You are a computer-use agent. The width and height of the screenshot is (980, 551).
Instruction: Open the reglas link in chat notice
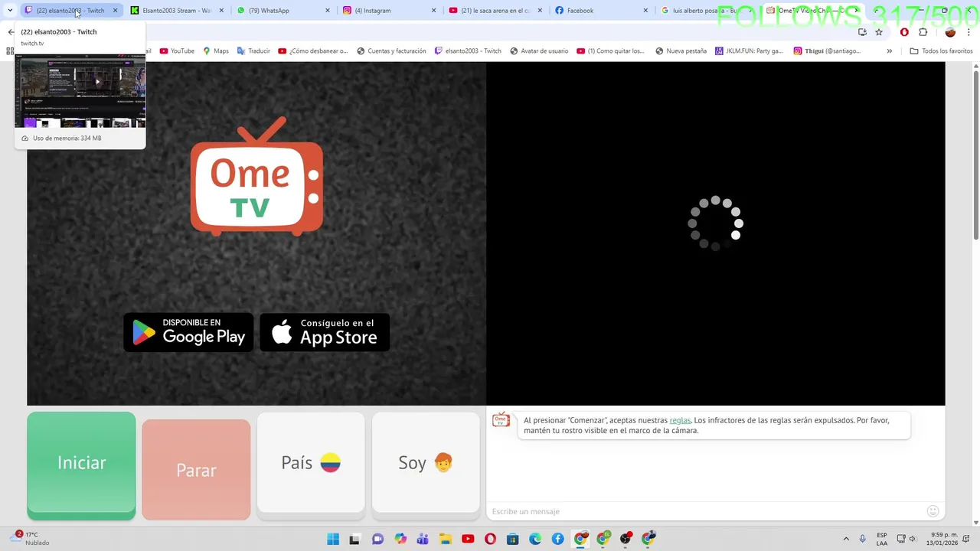[x=680, y=420]
